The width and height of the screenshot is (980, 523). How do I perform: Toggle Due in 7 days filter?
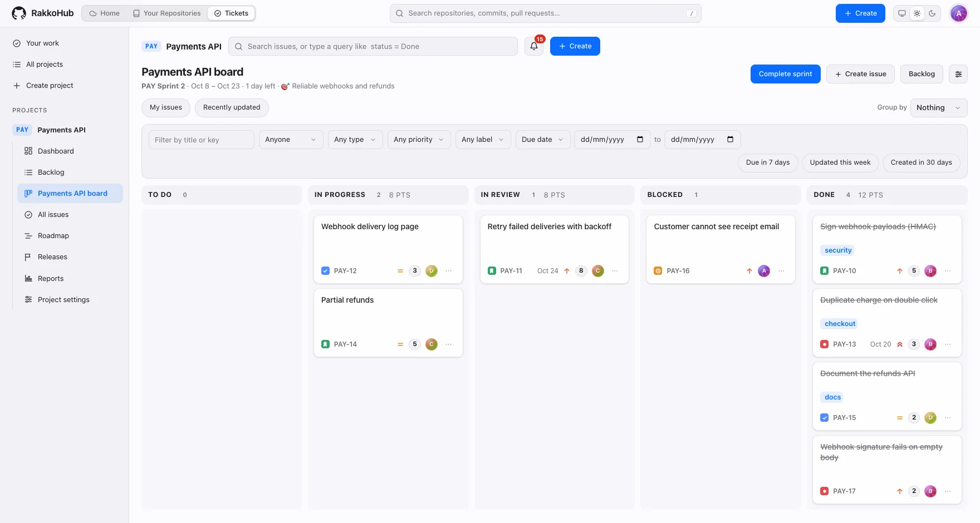(x=768, y=163)
